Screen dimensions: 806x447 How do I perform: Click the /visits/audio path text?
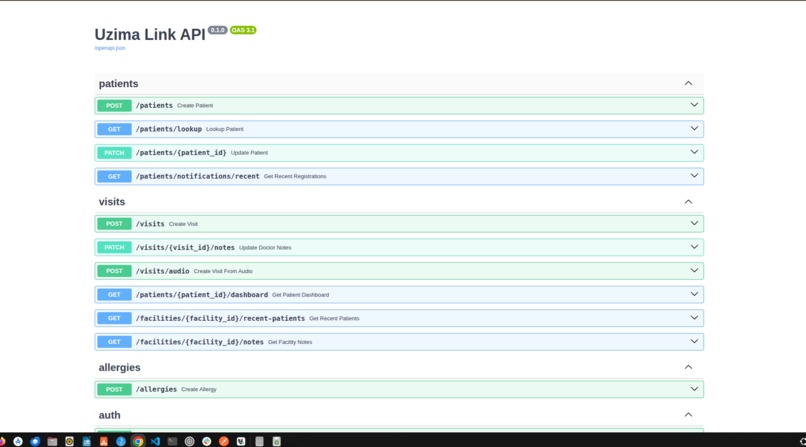[x=162, y=271]
